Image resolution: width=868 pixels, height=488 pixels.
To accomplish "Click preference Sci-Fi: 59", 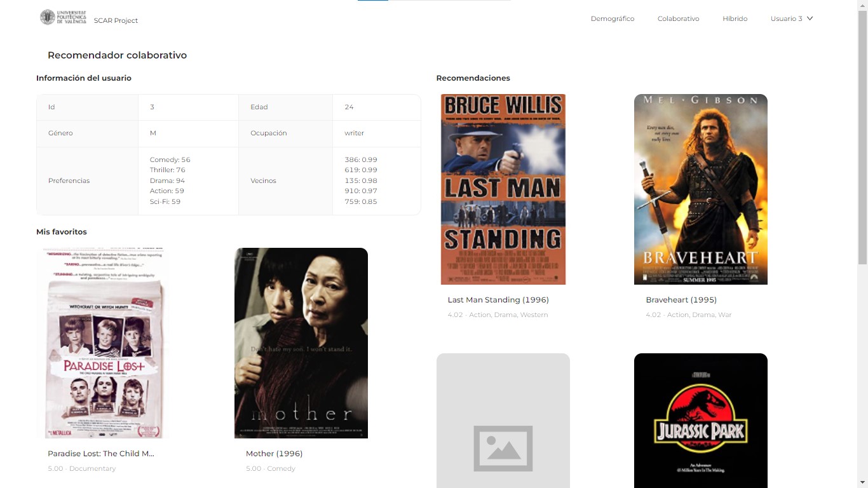I will click(x=165, y=201).
